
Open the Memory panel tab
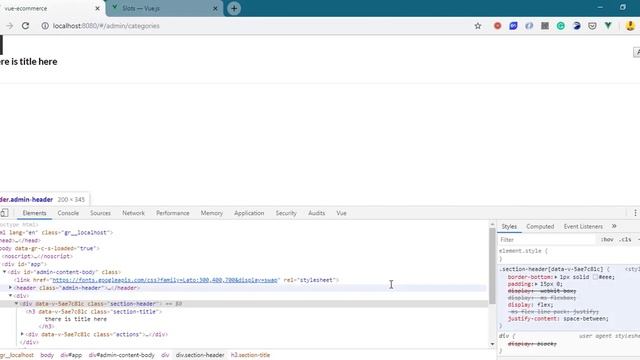211,213
